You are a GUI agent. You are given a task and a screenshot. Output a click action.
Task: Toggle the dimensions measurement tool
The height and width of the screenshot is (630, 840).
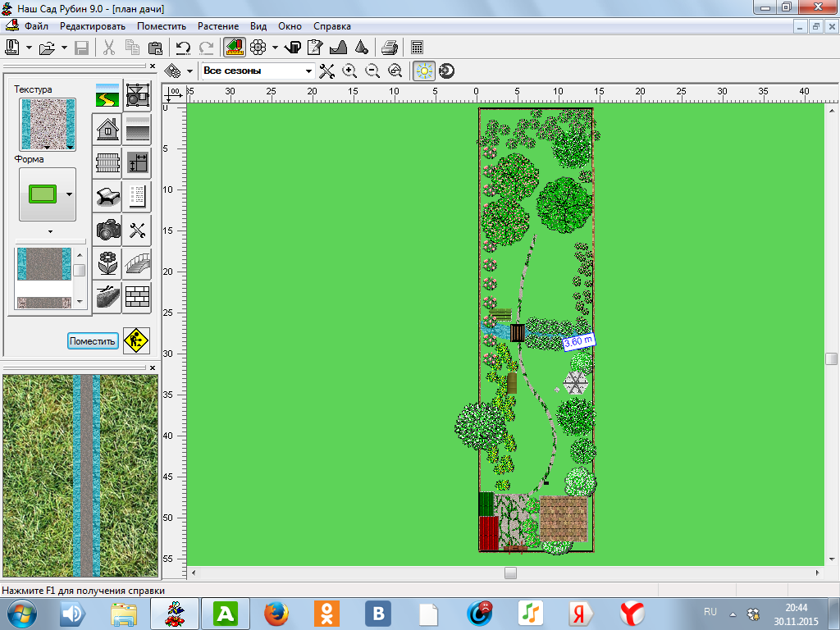point(138,162)
